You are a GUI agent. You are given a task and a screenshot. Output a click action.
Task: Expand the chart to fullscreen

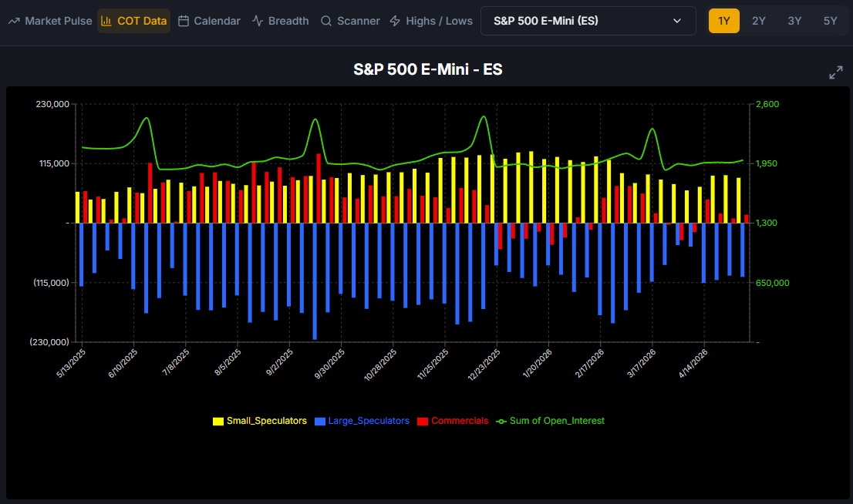pos(835,72)
